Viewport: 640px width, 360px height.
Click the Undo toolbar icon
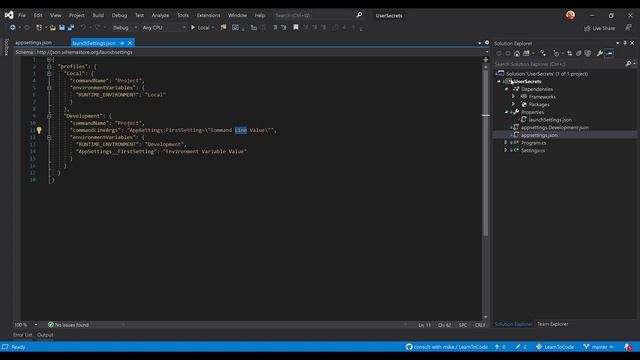point(83,27)
